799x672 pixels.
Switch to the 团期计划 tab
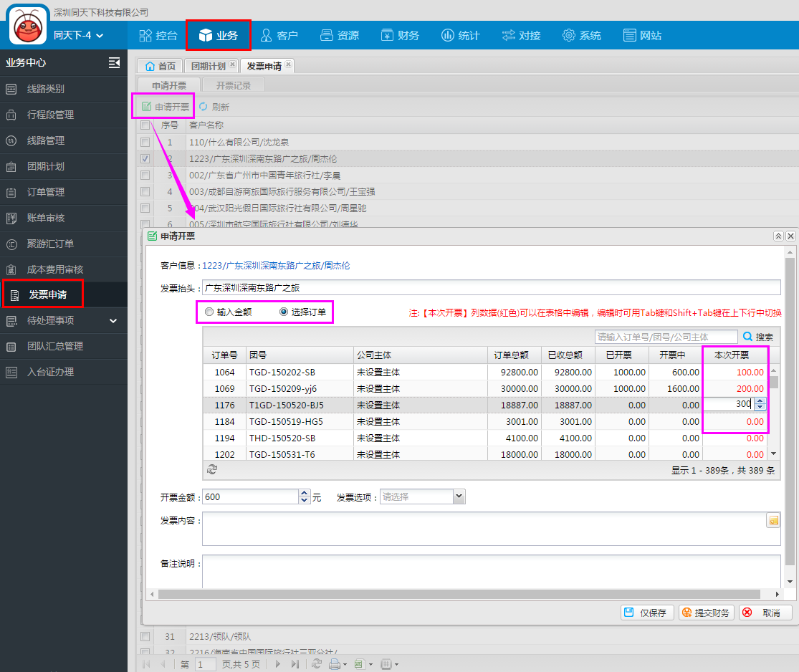(x=209, y=66)
